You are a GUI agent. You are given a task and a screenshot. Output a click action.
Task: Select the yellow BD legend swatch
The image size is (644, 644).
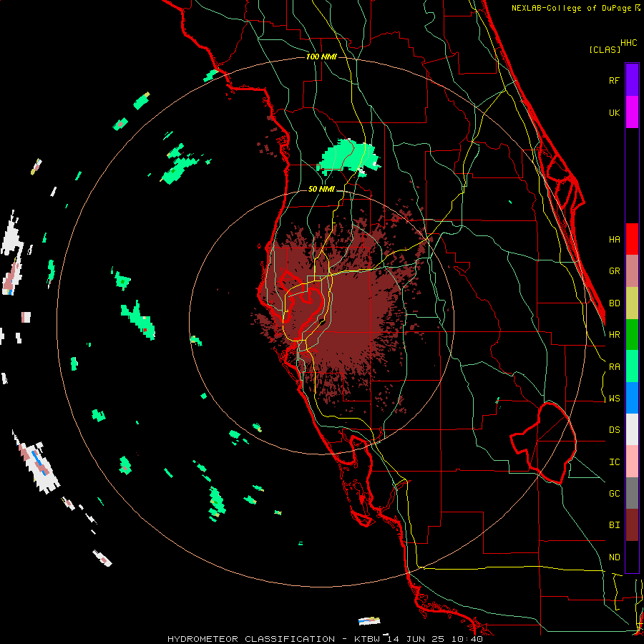[632, 303]
